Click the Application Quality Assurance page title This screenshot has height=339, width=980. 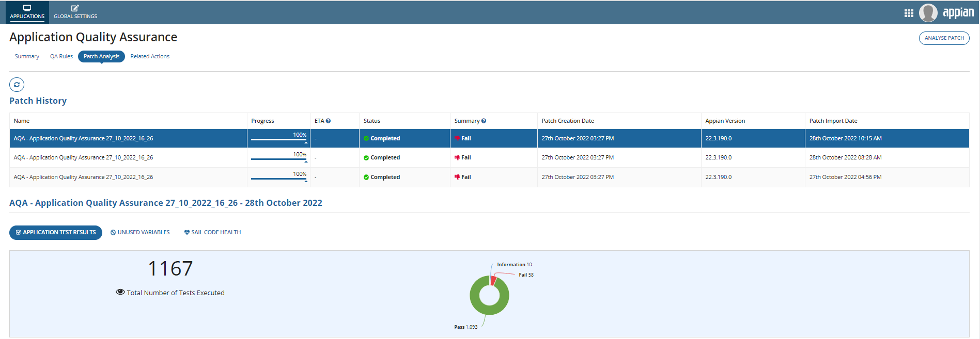93,37
